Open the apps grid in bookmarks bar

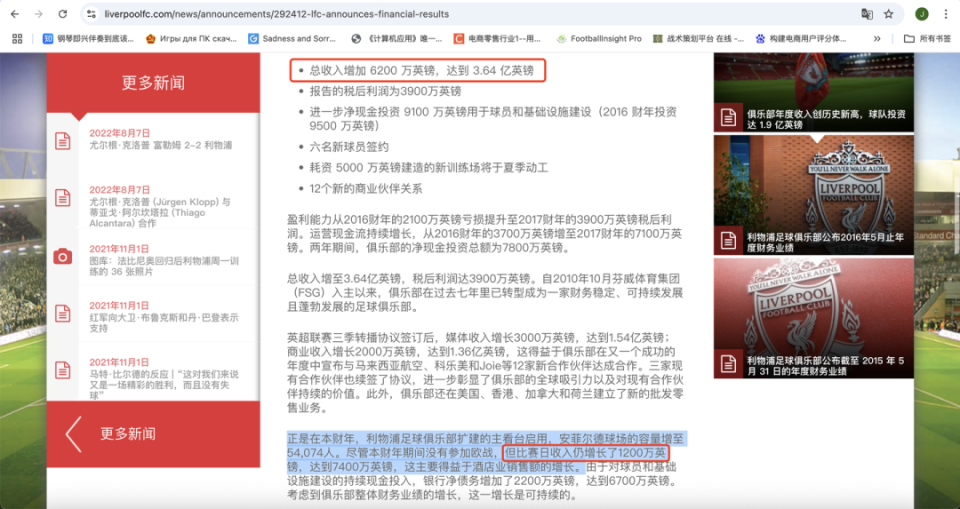pyautogui.click(x=17, y=39)
